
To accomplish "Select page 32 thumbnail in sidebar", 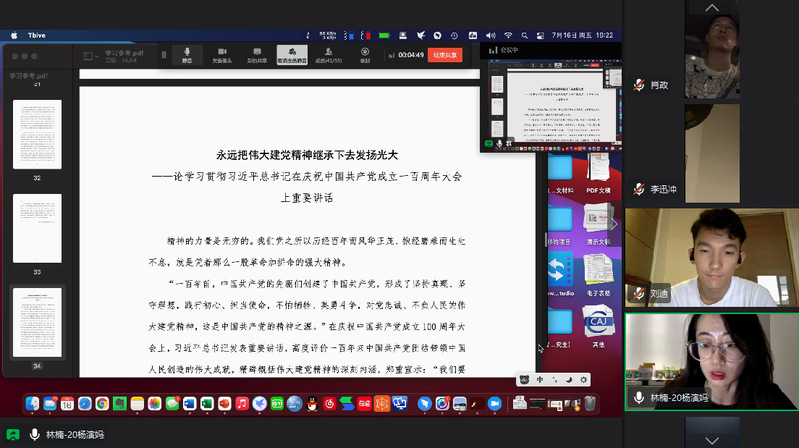I will click(x=37, y=134).
